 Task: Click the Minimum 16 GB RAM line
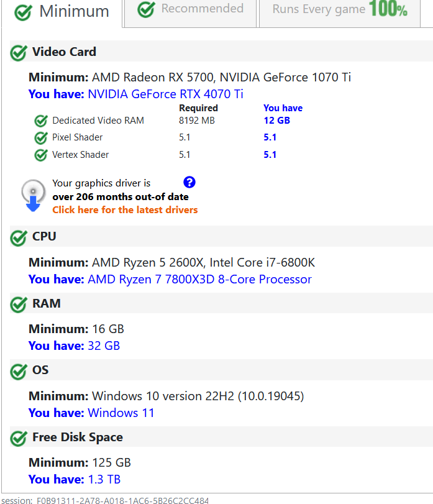click(76, 329)
